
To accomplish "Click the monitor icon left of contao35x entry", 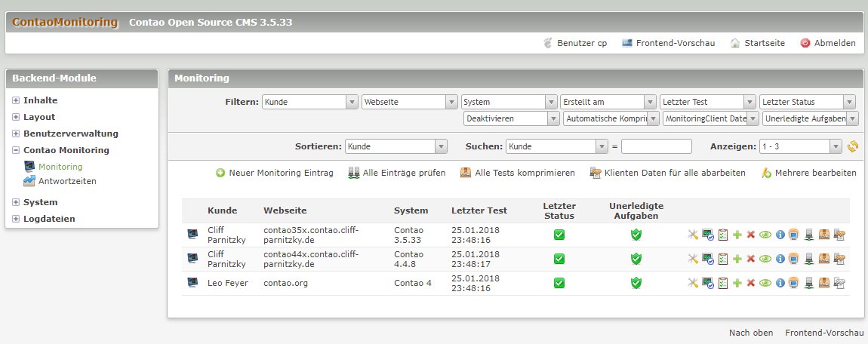I will click(x=192, y=235).
